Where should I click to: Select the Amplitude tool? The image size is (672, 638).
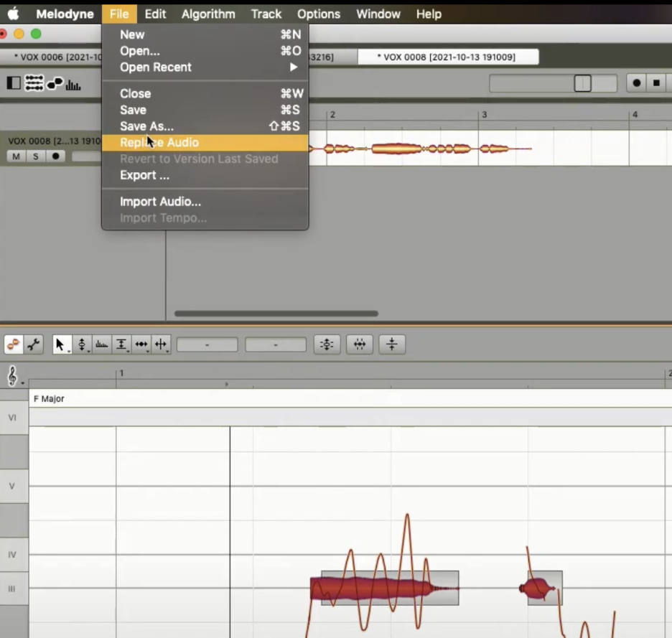click(121, 344)
